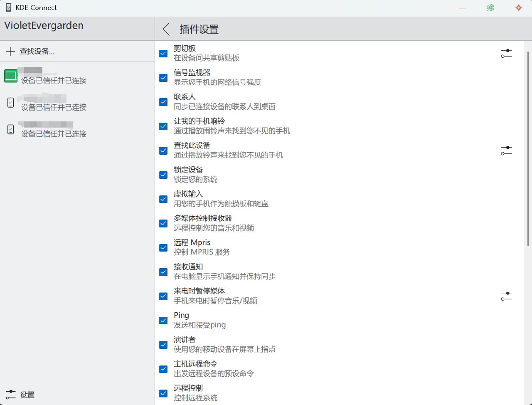
Task: Open settings icon for 剪切板 plugin
Action: (x=506, y=53)
